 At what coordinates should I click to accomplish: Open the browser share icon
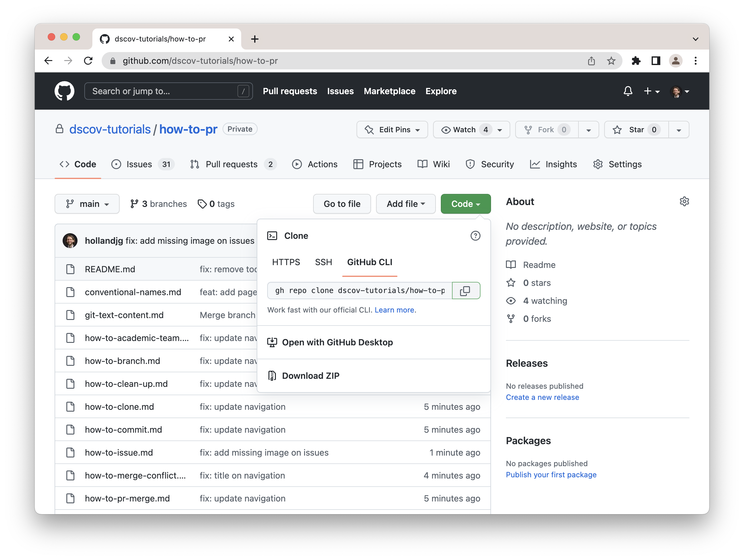click(x=591, y=61)
